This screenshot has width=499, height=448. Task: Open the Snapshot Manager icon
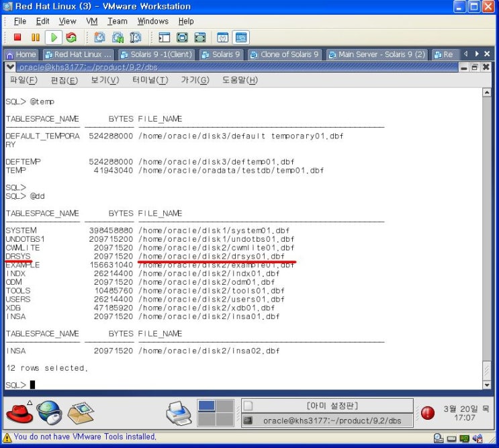[x=136, y=38]
